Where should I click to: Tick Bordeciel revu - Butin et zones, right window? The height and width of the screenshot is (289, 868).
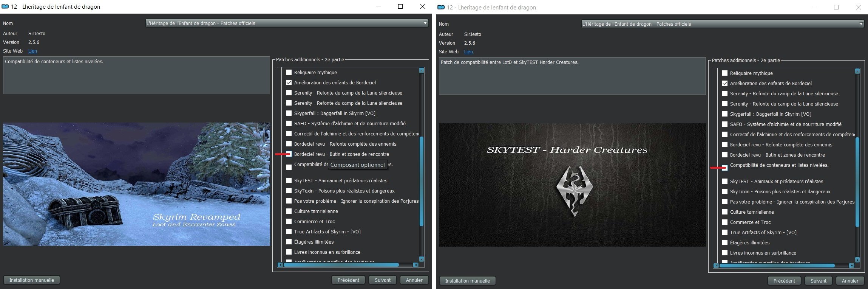click(725, 155)
